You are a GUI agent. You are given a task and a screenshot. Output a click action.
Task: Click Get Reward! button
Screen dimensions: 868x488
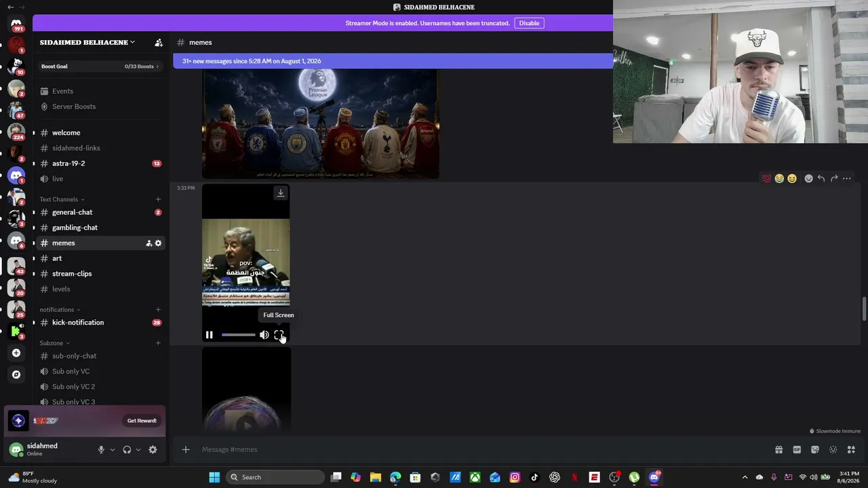[142, 421]
